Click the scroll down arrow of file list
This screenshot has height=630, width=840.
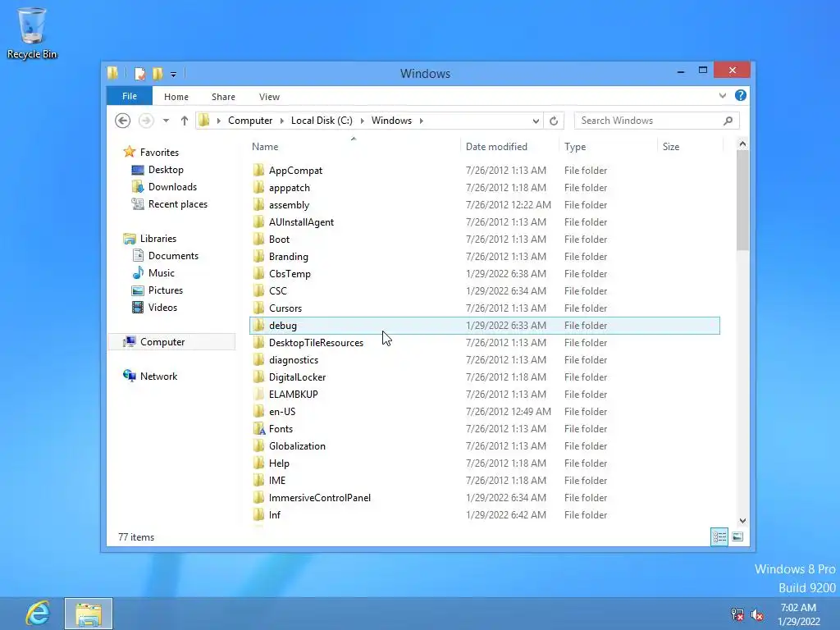(742, 521)
